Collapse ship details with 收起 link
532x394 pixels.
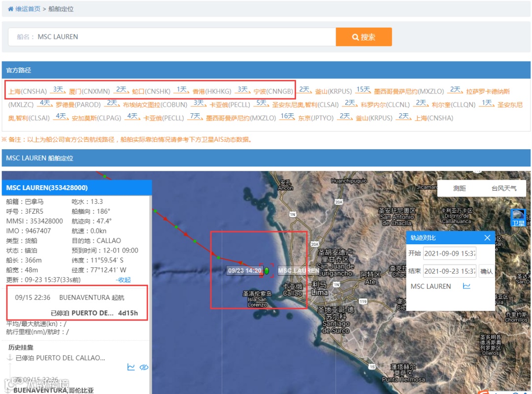coord(123,280)
